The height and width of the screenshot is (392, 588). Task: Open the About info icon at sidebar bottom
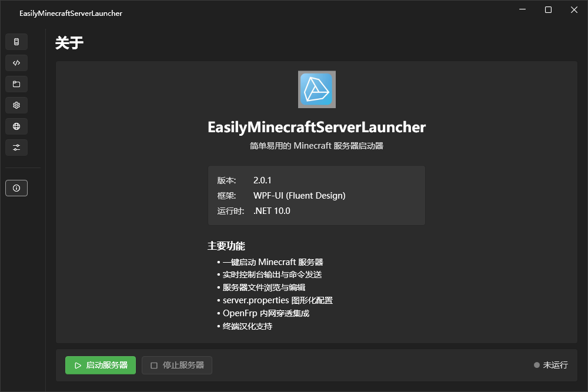point(16,187)
